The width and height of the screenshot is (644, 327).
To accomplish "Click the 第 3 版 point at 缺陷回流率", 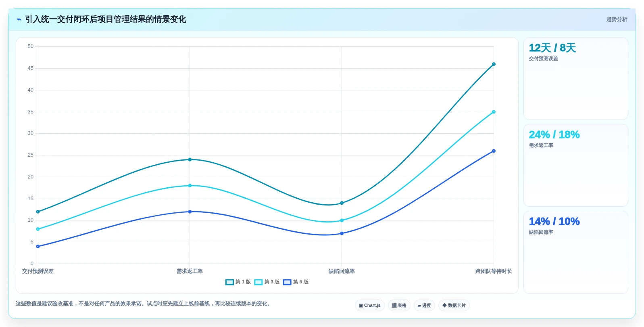I will (342, 220).
